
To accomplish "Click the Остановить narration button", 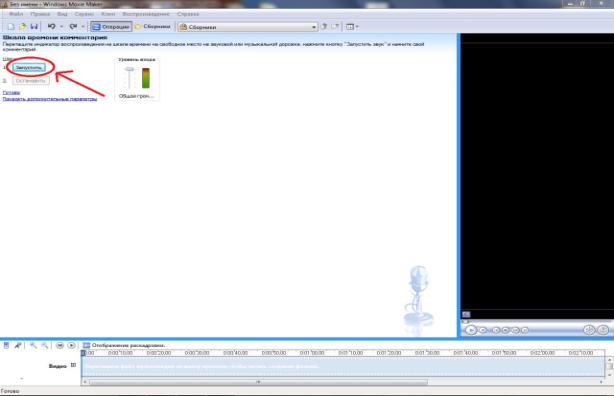I will tap(31, 81).
